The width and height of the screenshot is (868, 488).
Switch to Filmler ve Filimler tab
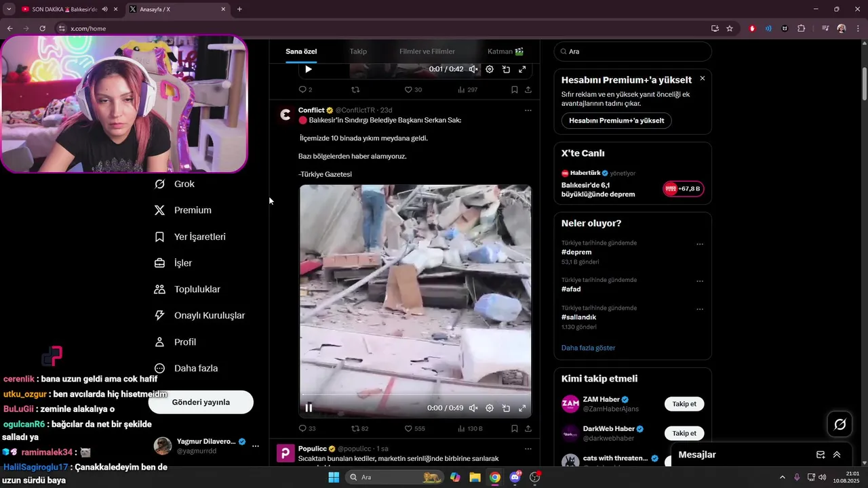427,52
